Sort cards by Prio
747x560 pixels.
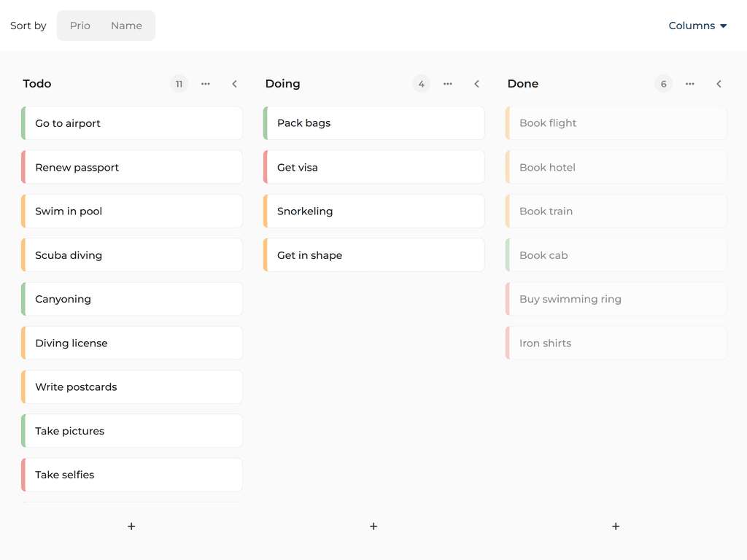80,25
